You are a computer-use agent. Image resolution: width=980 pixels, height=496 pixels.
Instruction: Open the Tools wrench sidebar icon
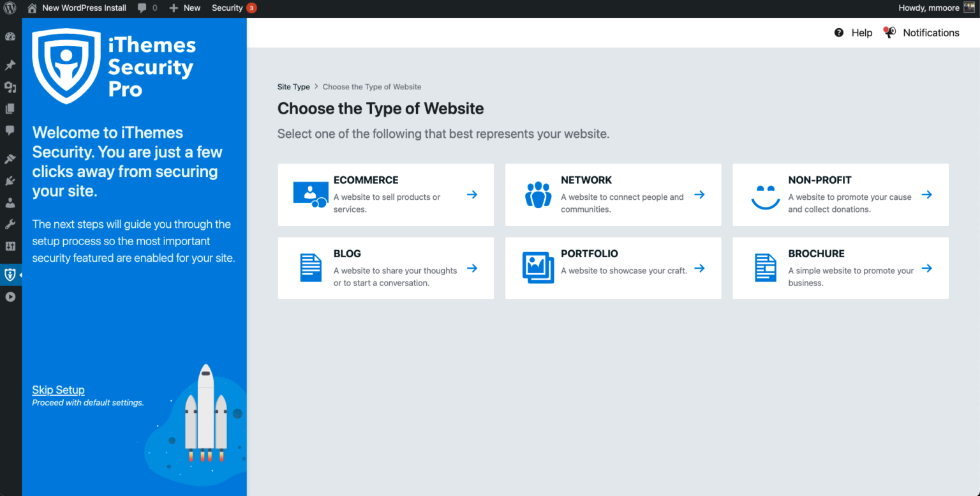tap(10, 223)
